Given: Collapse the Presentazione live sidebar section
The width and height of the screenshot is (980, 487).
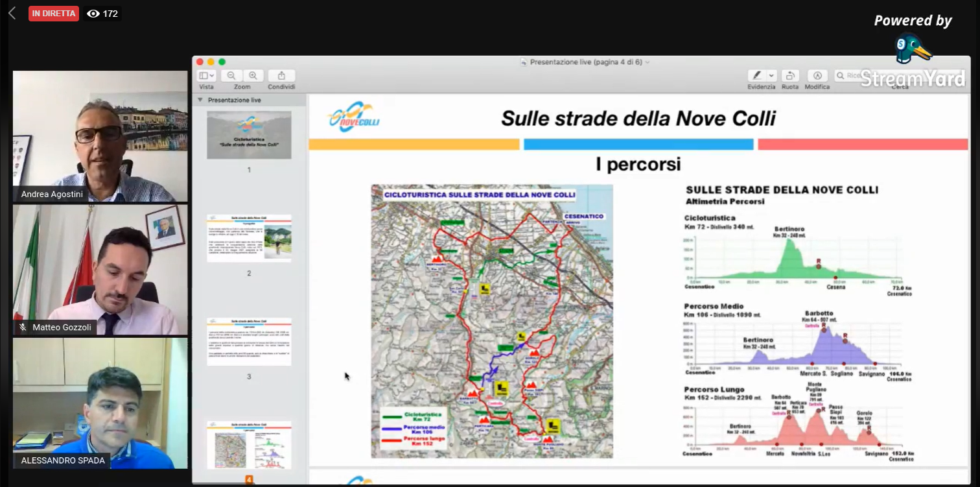Looking at the screenshot, I should click(x=200, y=101).
